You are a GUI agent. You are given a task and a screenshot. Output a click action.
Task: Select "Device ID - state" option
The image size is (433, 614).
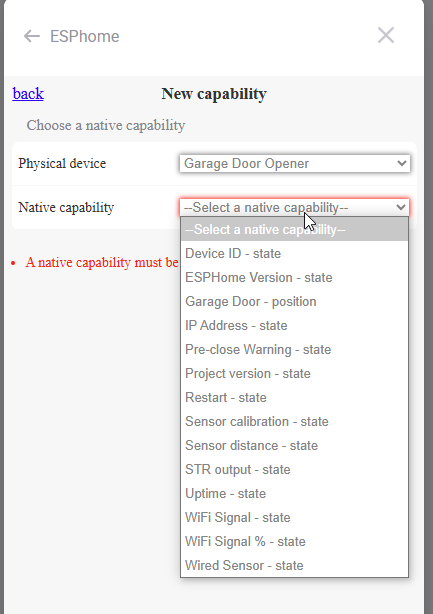tap(294, 253)
